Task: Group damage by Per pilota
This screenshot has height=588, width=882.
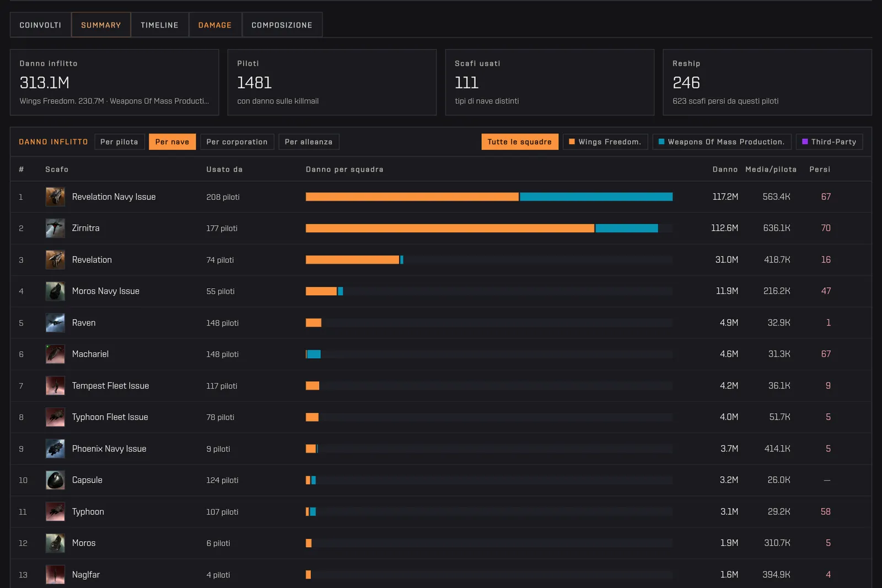Action: pos(119,142)
